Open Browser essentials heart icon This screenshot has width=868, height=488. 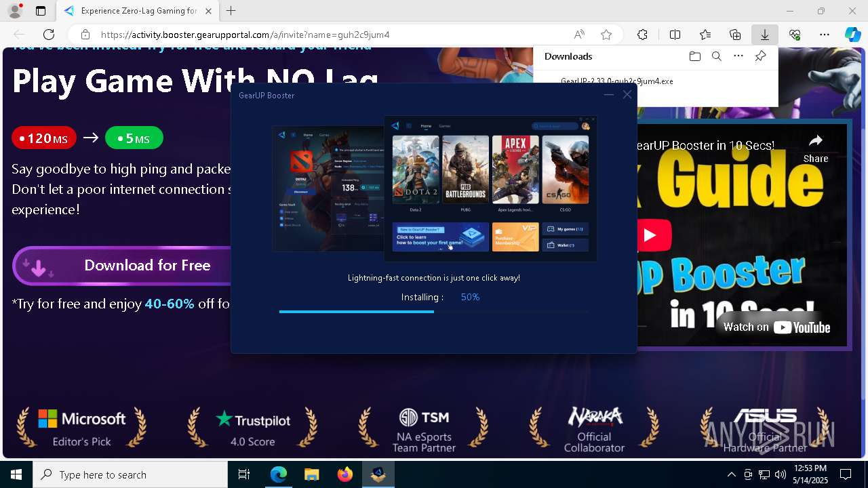tap(795, 35)
